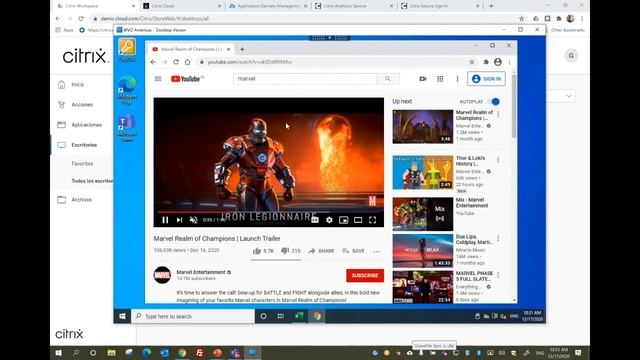Open Microsoft Edge desktop shortcut
This screenshot has width=640, height=360.
tap(127, 90)
